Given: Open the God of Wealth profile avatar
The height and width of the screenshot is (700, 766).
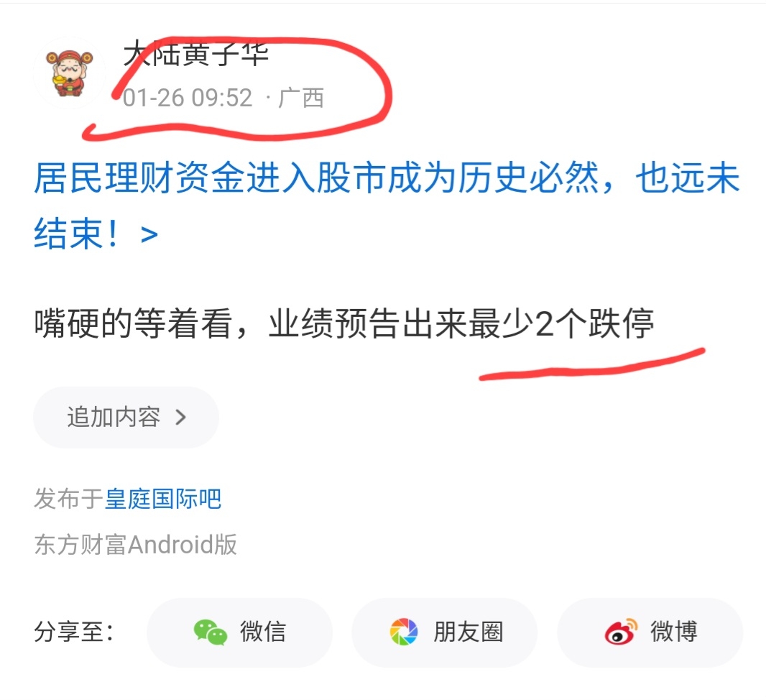Looking at the screenshot, I should click(x=69, y=73).
